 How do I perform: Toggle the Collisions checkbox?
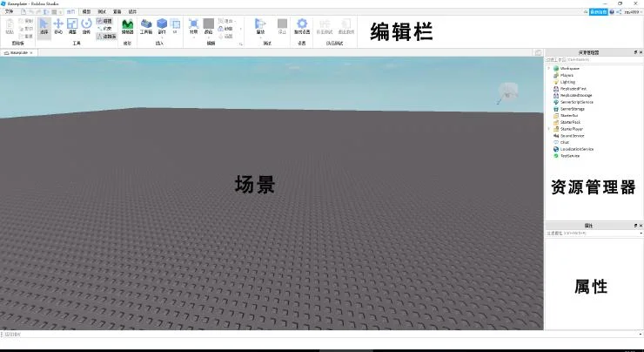point(104,21)
